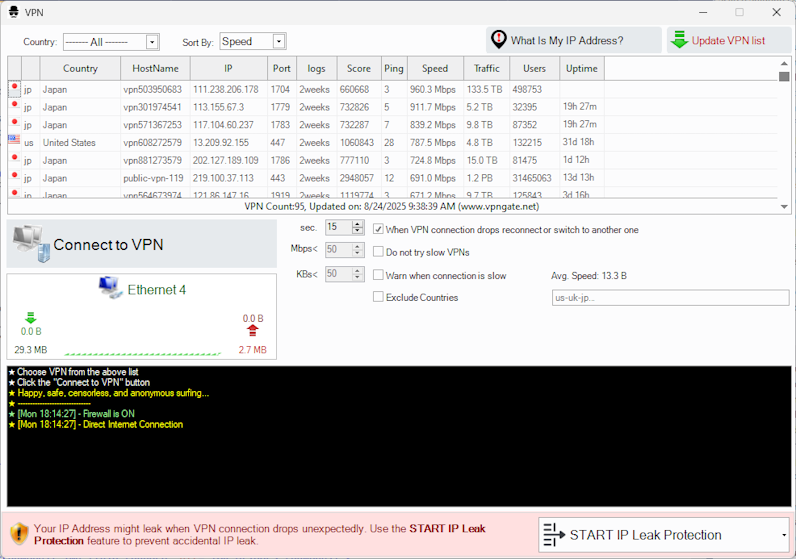Viewport: 796px width, 559px height.
Task: Click the United States flag icon
Action: coord(14,141)
